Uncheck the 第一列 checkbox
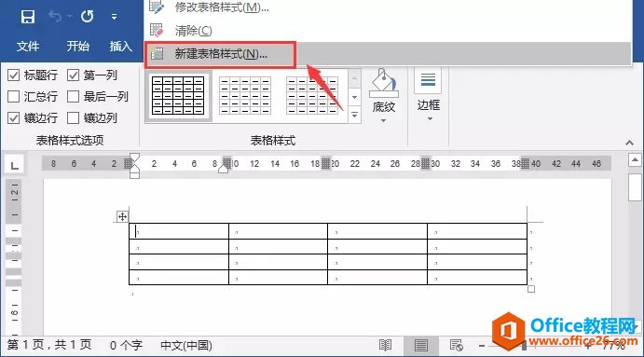644x357 pixels. coord(73,76)
